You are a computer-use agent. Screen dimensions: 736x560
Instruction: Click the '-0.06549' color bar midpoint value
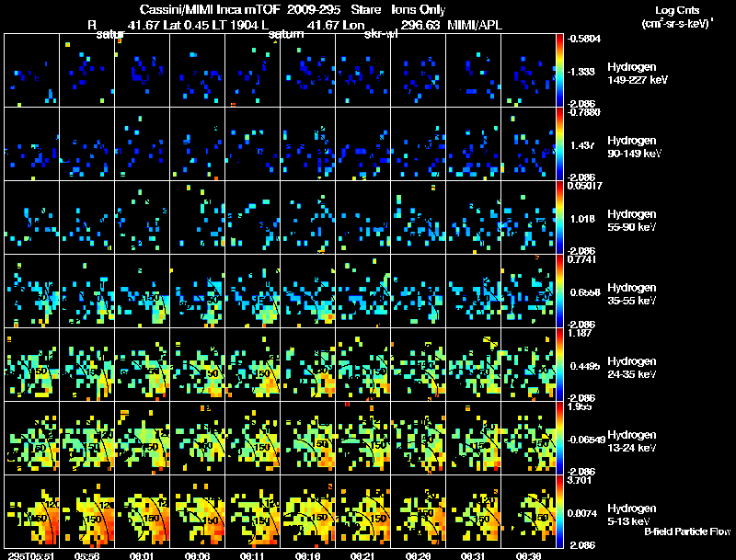586,440
